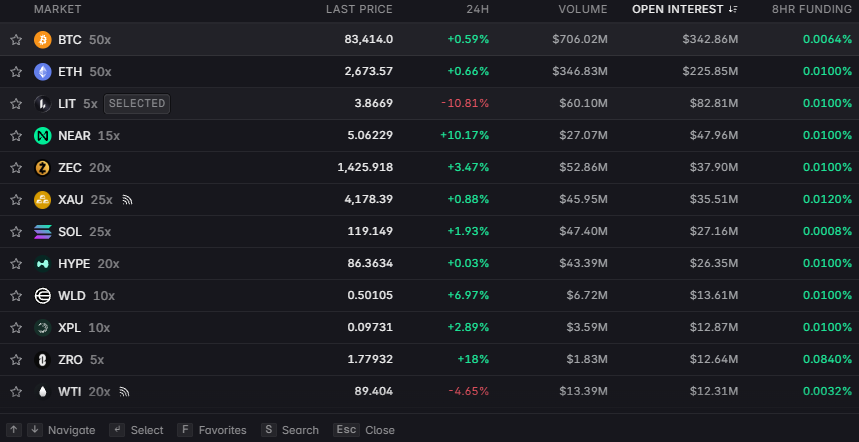Favorite ETH with its star
The height and width of the screenshot is (442, 859).
(x=16, y=72)
